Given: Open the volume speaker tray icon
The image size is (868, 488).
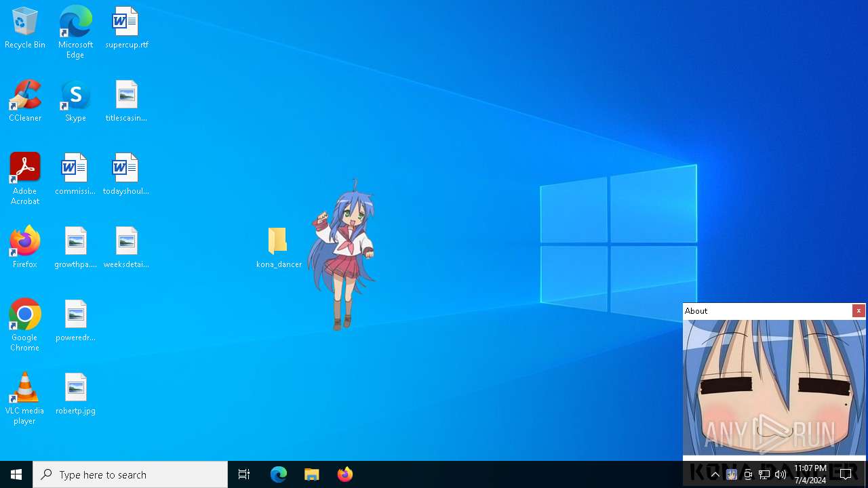Looking at the screenshot, I should (x=781, y=474).
